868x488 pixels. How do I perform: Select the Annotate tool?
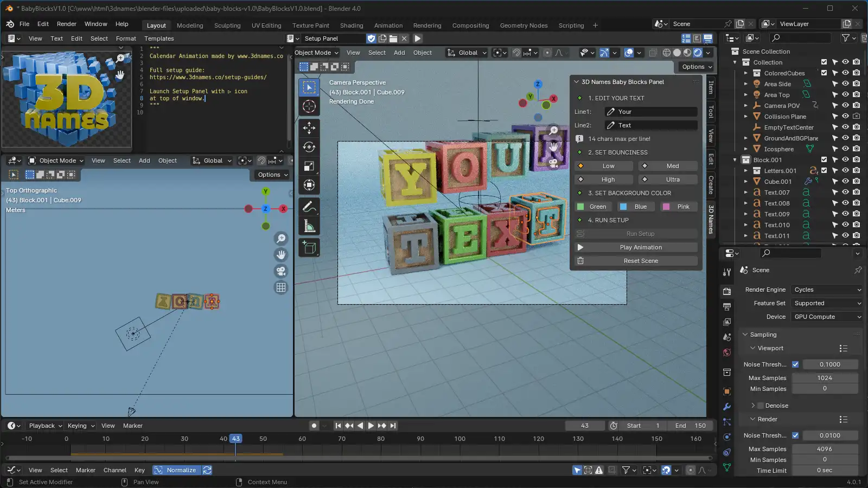tap(309, 208)
